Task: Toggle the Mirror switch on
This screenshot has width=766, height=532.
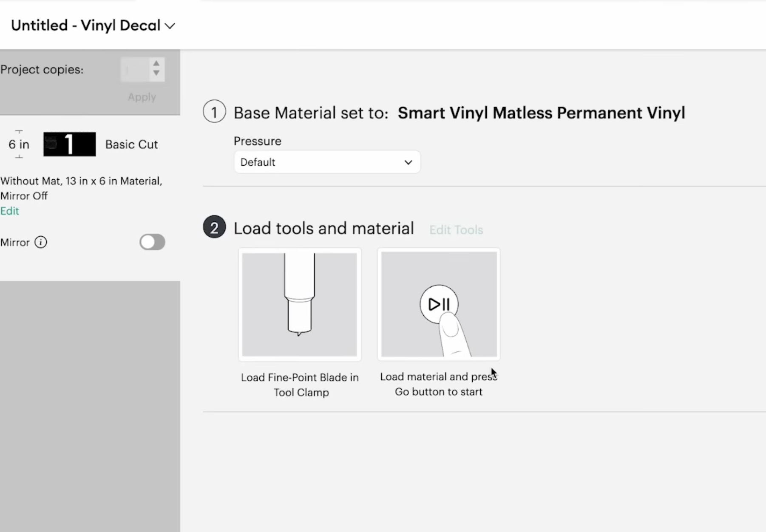Action: (x=152, y=242)
